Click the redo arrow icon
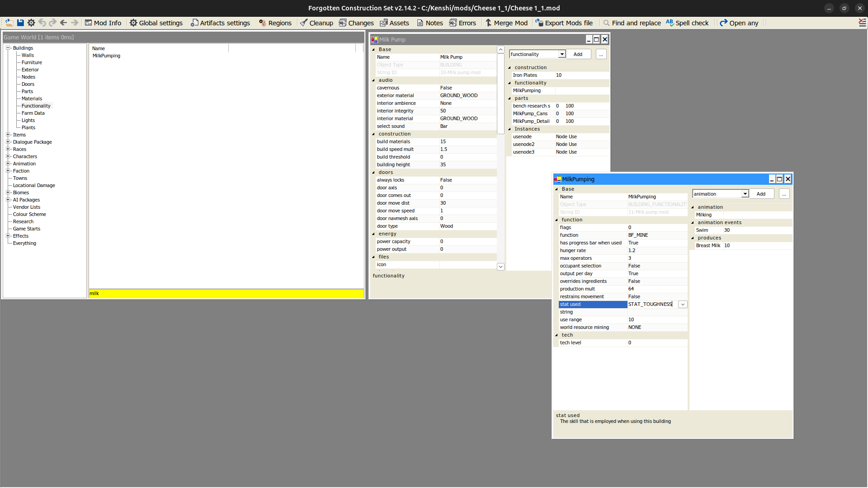Viewport: 868px width, 488px height. tap(53, 23)
